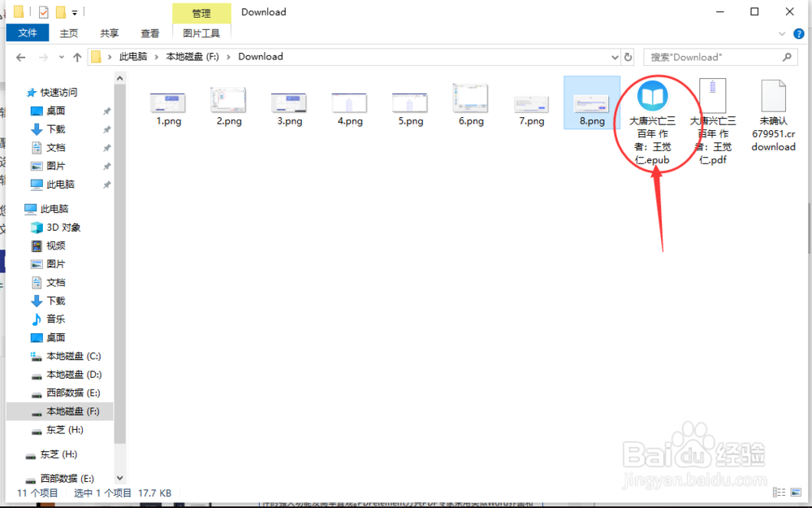Open pinned 此电脑 under quick access

[60, 185]
